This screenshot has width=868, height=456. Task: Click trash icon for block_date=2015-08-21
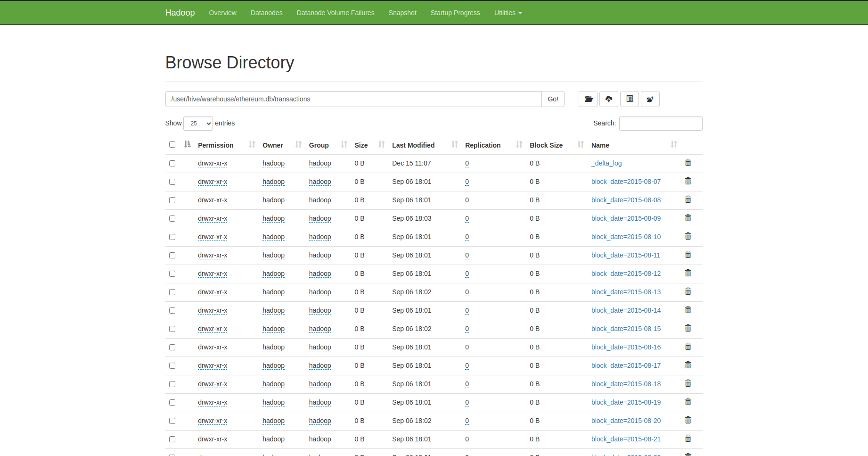(x=688, y=439)
